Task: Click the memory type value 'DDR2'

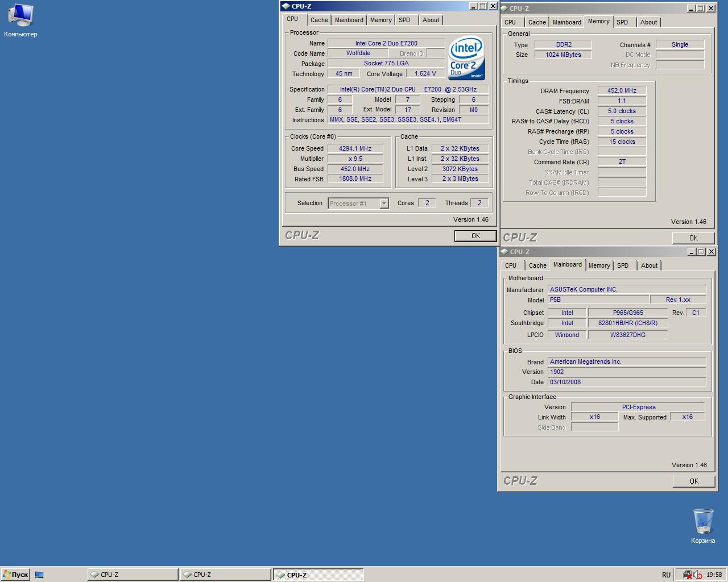Action: pyautogui.click(x=564, y=44)
